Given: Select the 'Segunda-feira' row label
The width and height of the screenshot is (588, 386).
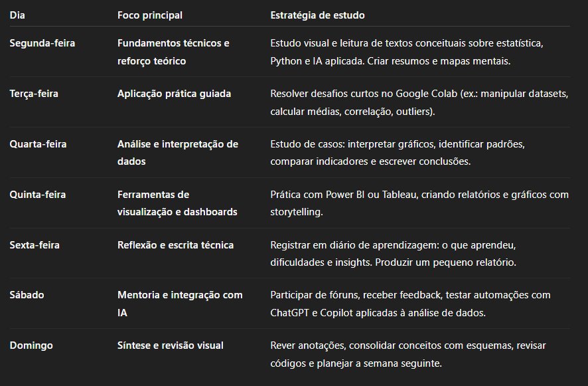Looking at the screenshot, I should coord(42,43).
